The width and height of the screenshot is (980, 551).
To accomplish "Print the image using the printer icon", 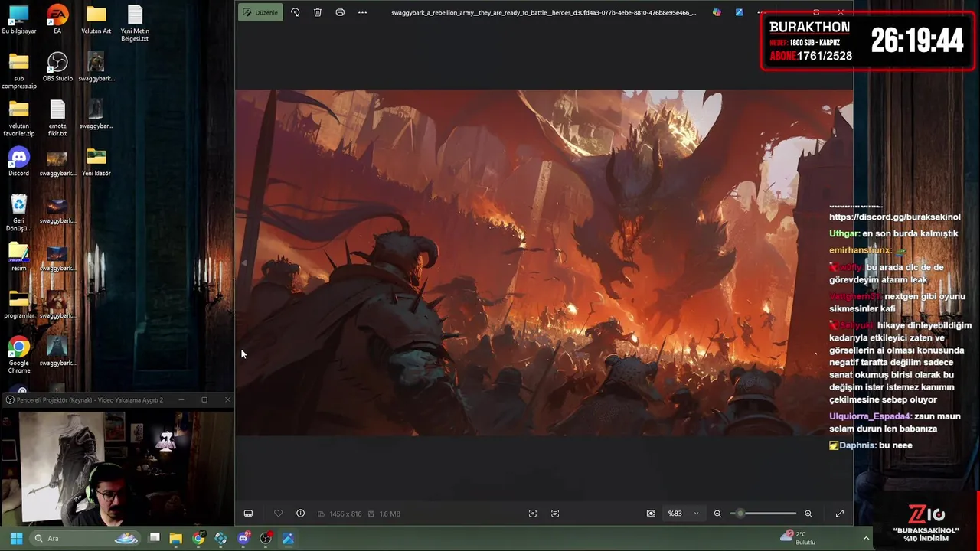I will [x=340, y=12].
